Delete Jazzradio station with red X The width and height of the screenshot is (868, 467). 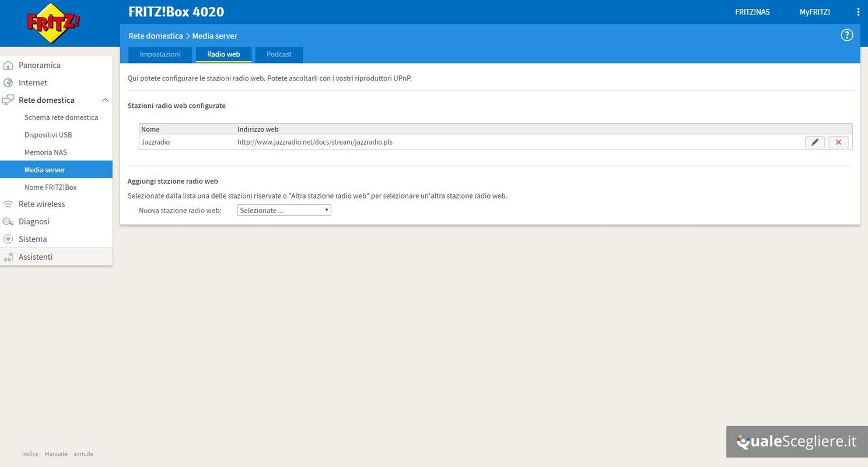pyautogui.click(x=838, y=142)
